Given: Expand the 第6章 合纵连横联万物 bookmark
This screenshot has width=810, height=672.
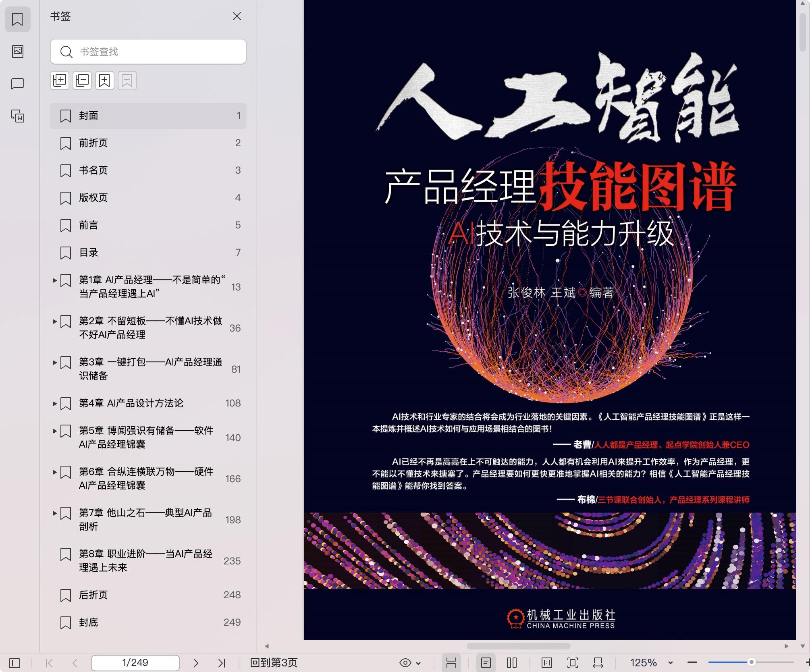Looking at the screenshot, I should point(55,472).
